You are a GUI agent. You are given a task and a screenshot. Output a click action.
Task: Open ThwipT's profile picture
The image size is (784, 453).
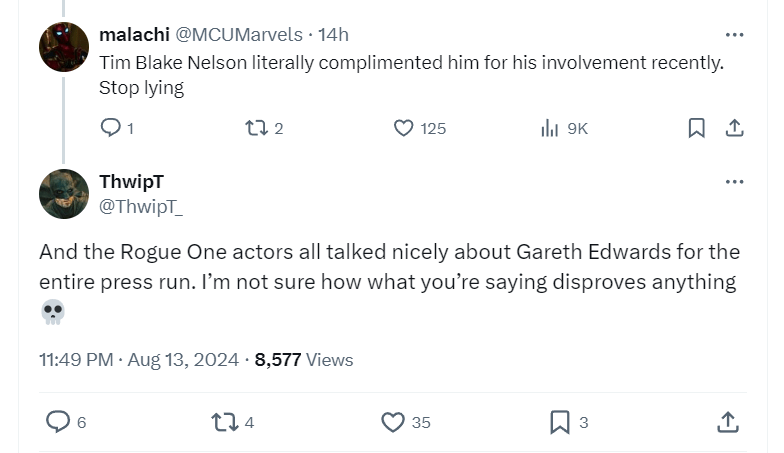tap(64, 194)
